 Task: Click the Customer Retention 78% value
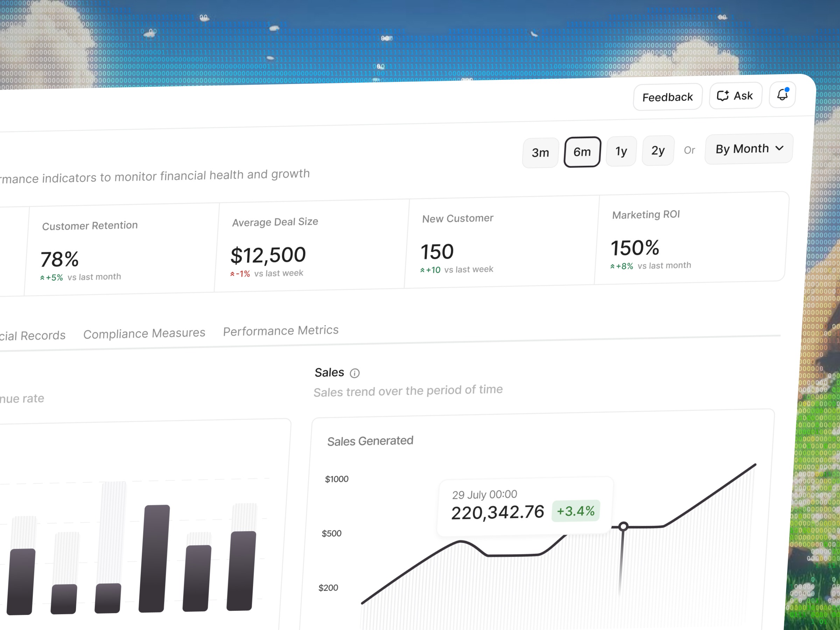point(59,259)
